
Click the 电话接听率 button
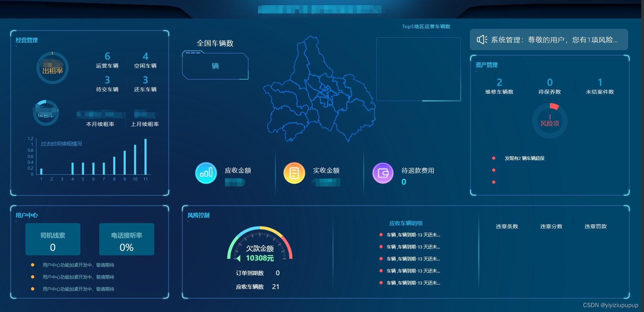(126, 239)
